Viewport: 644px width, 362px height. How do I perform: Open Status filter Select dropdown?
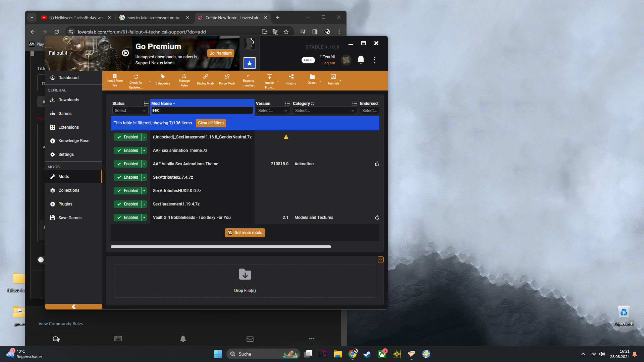(x=130, y=111)
